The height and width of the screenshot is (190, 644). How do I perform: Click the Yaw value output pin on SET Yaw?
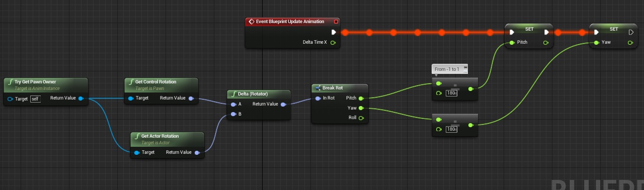(631, 42)
